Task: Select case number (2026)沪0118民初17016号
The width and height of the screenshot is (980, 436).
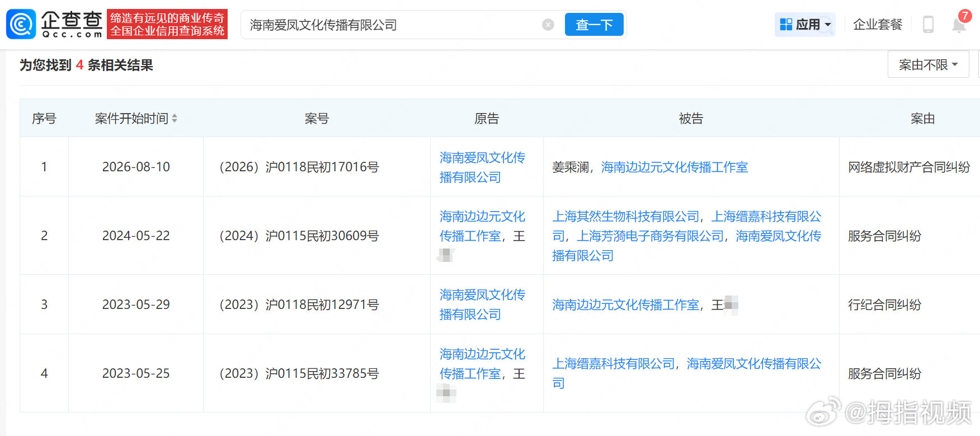Action: 299,167
